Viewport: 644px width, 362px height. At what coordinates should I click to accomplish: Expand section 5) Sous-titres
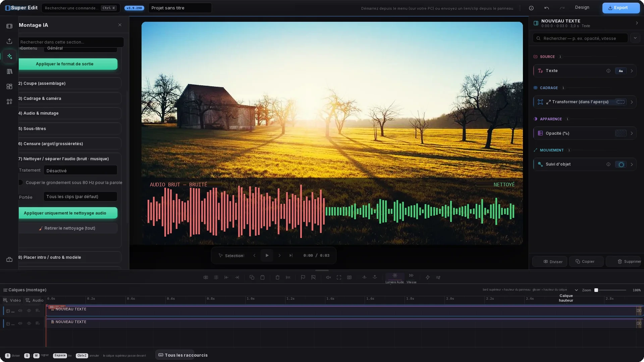pos(69,129)
